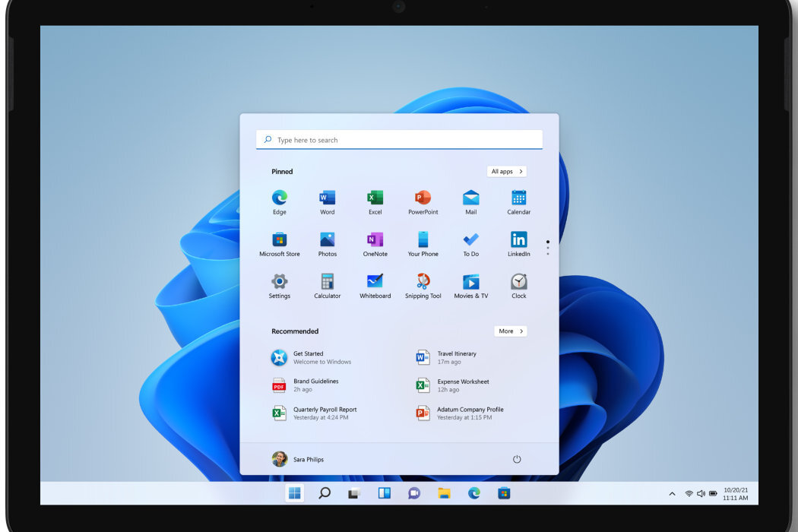Open the Travel Itinerary document
Image resolution: width=798 pixels, height=532 pixels.
[456, 357]
